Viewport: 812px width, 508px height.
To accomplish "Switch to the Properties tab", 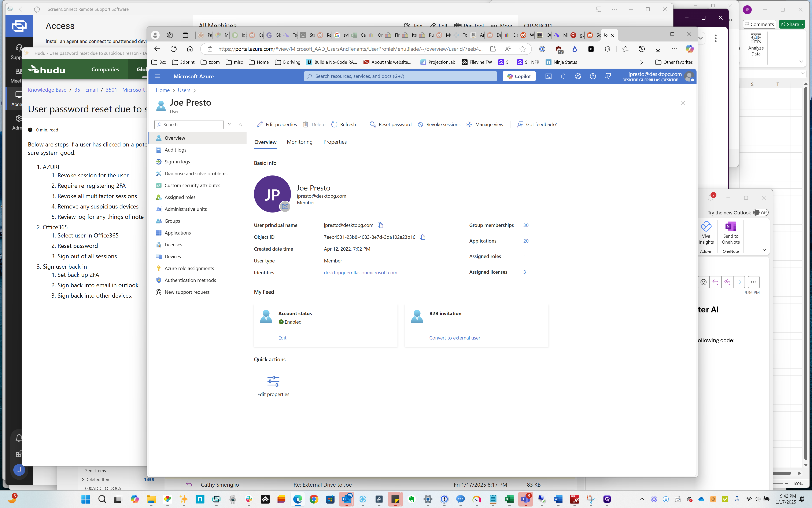I will tap(335, 142).
